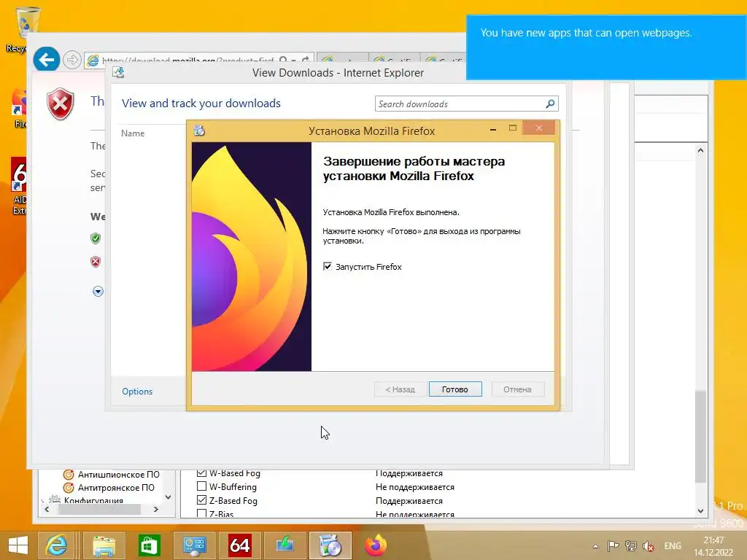Open the Windows Start button
The width and height of the screenshot is (747, 560).
pyautogui.click(x=18, y=545)
